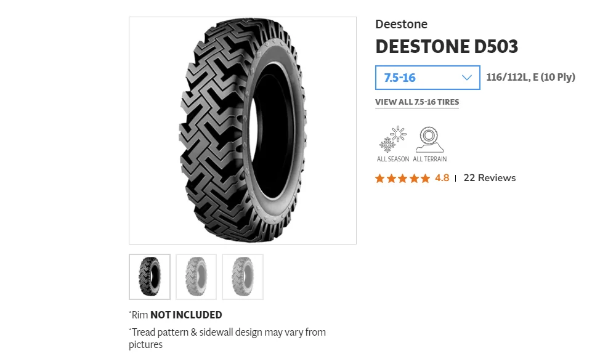Show the second tire thumbnail view
The width and height of the screenshot is (600, 364).
[196, 277]
